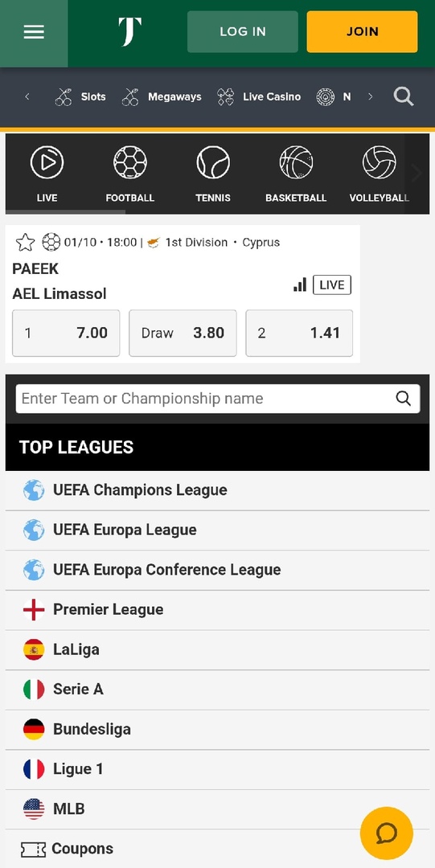Open the hamburger menu

tap(33, 32)
